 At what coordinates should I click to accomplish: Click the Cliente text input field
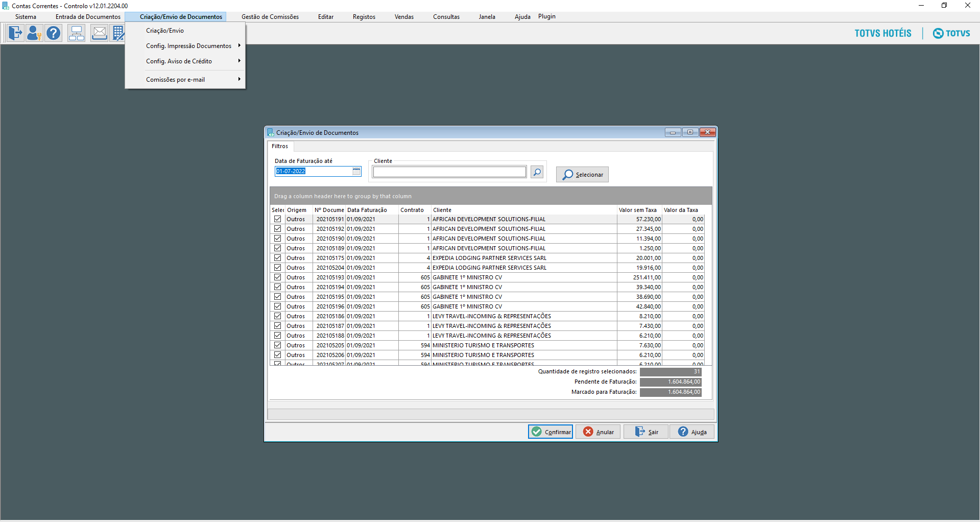(449, 172)
